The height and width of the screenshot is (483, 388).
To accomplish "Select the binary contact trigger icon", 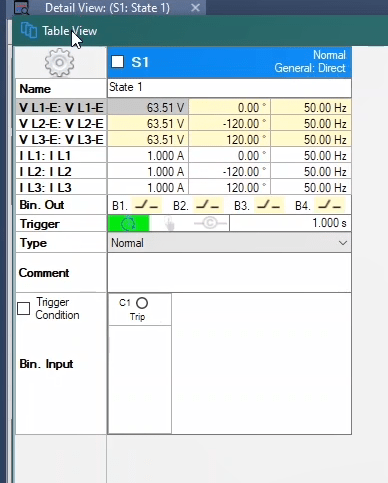I will [210, 223].
